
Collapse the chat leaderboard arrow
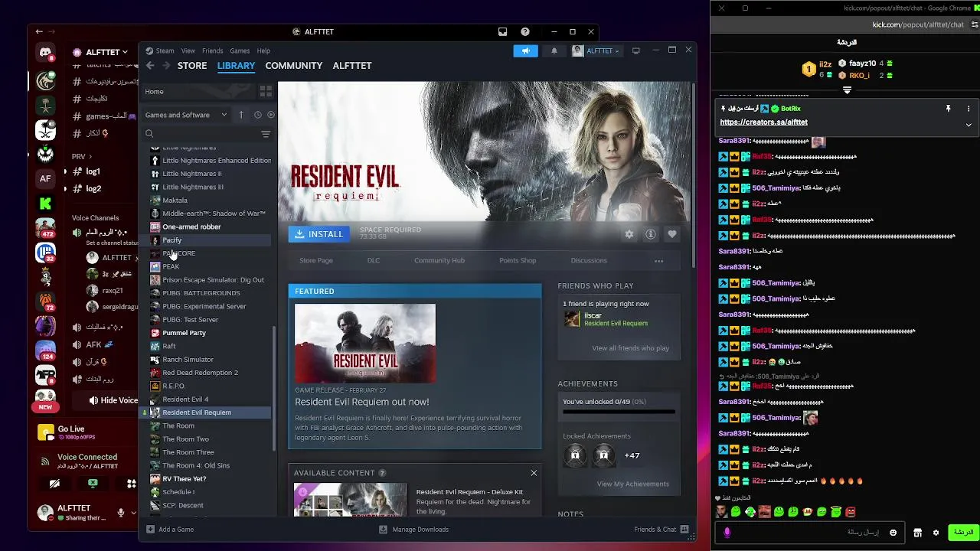(847, 90)
